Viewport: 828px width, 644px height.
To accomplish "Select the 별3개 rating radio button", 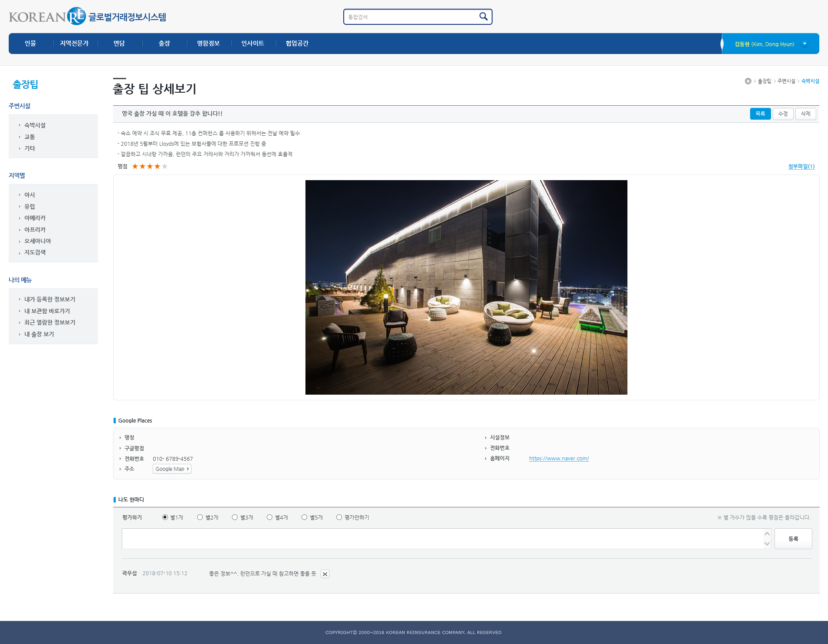I will click(235, 517).
